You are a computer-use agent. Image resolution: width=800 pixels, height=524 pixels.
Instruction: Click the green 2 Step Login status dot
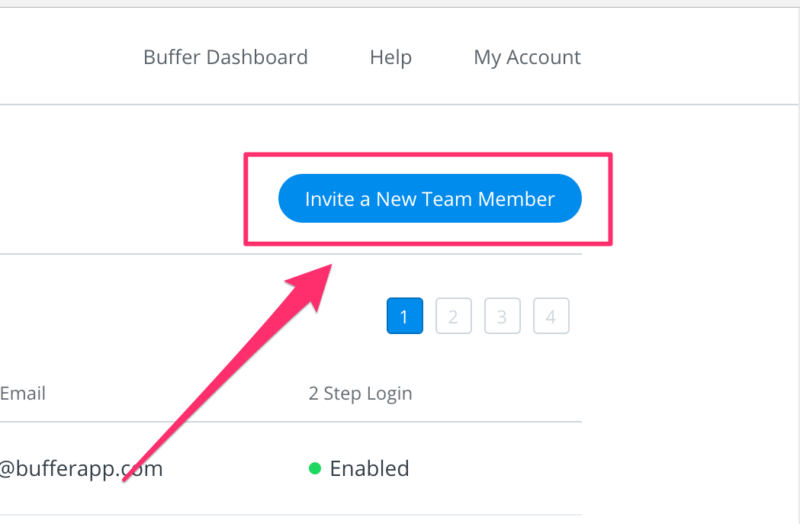(315, 468)
